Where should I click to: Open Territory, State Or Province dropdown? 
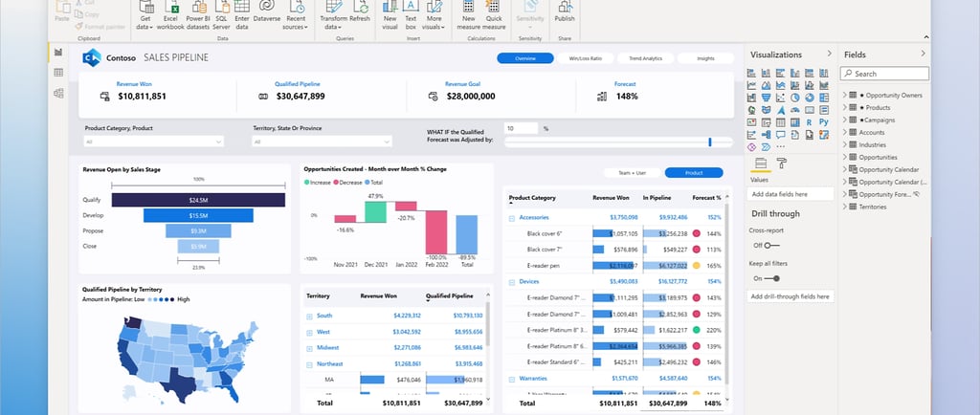322,142
